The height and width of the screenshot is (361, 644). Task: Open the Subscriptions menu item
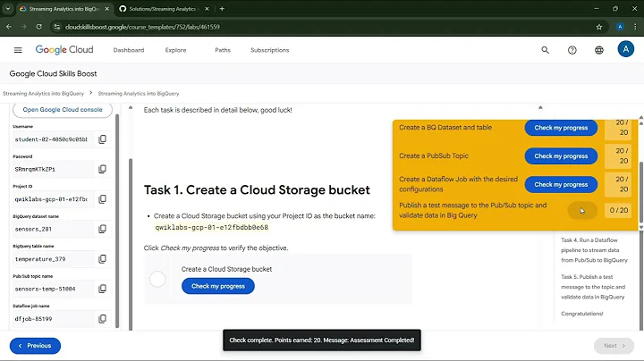(270, 50)
